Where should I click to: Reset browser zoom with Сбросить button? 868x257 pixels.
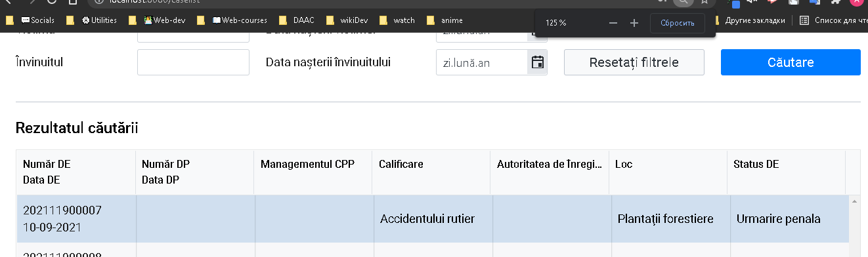pos(678,23)
